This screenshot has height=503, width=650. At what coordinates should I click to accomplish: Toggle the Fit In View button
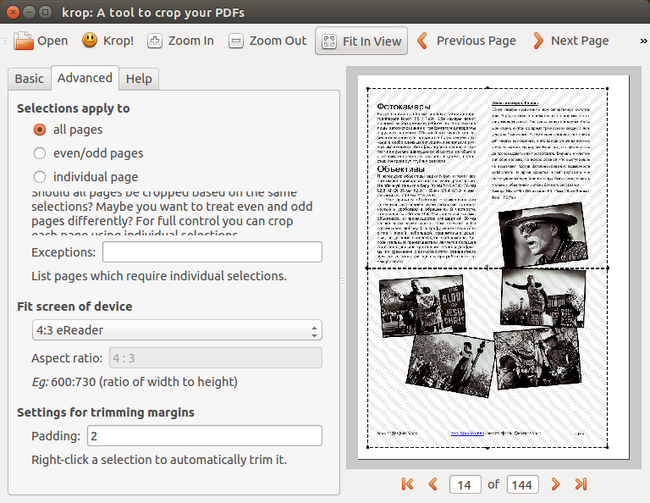click(359, 41)
